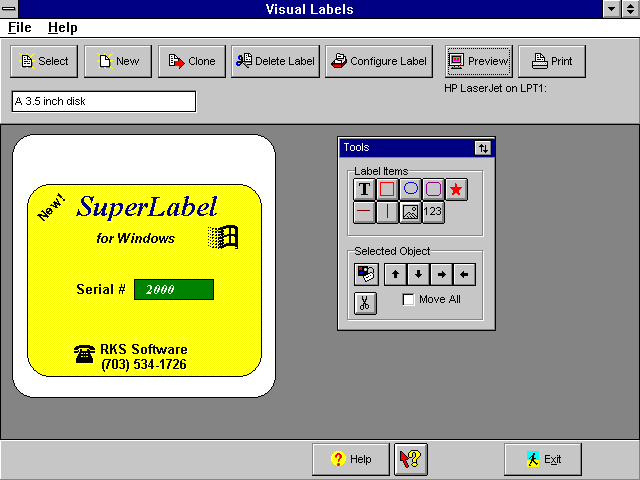
Task: Collapse the Tools palette with arrows button
Action: pos(483,148)
